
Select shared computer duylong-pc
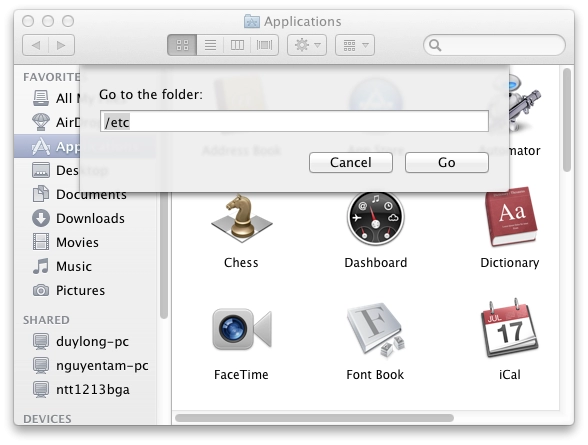(x=84, y=341)
